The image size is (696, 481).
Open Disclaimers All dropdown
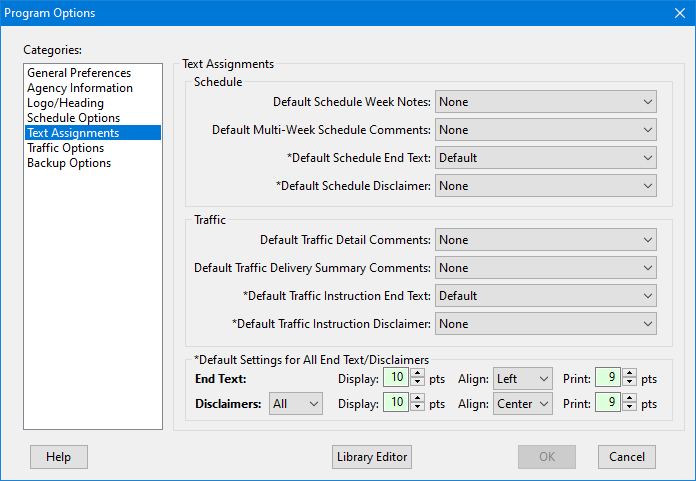coord(296,404)
